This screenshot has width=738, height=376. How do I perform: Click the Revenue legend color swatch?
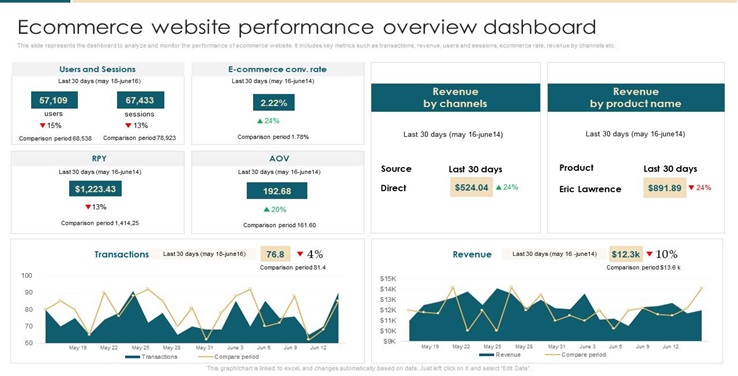487,355
